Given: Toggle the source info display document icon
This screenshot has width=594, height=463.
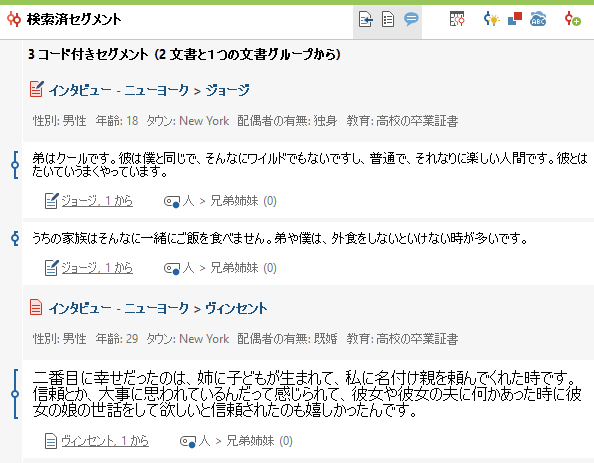Looking at the screenshot, I should (365, 19).
